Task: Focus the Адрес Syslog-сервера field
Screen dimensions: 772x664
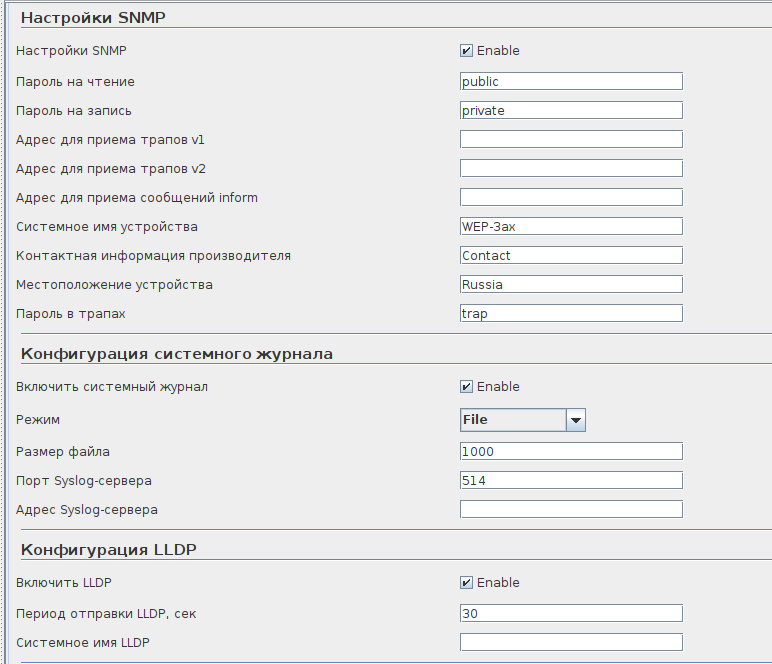Action: (x=571, y=509)
